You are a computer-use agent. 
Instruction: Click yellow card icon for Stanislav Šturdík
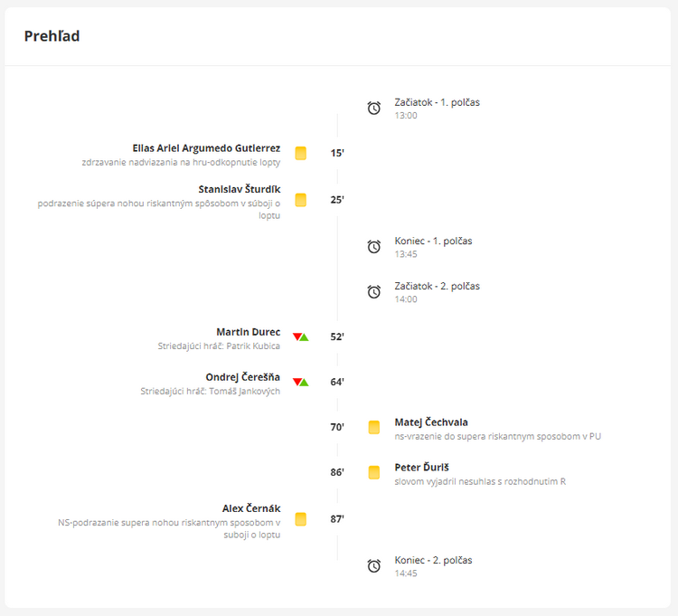(x=301, y=200)
